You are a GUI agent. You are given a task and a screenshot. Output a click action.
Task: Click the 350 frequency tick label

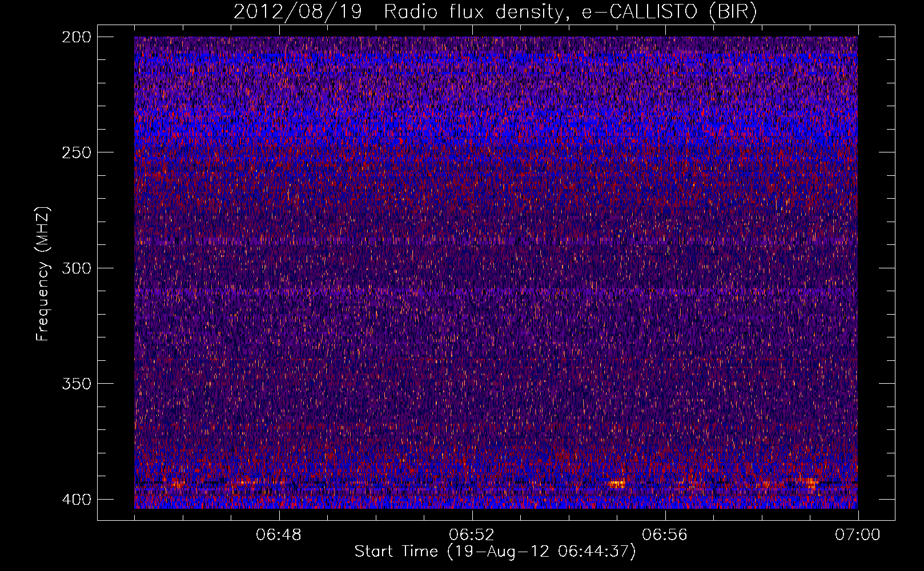tap(76, 384)
